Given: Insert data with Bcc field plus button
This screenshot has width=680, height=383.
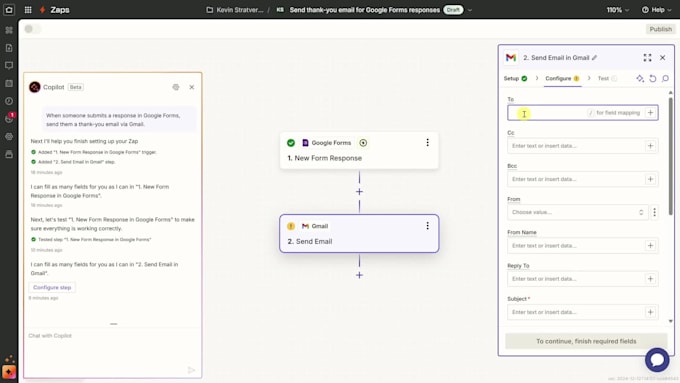Looking at the screenshot, I should pyautogui.click(x=650, y=179).
